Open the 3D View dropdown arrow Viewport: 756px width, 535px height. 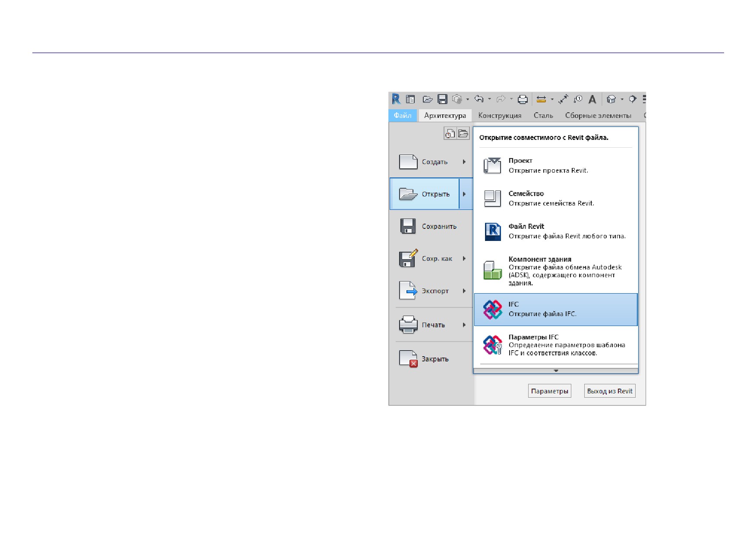tap(622, 99)
